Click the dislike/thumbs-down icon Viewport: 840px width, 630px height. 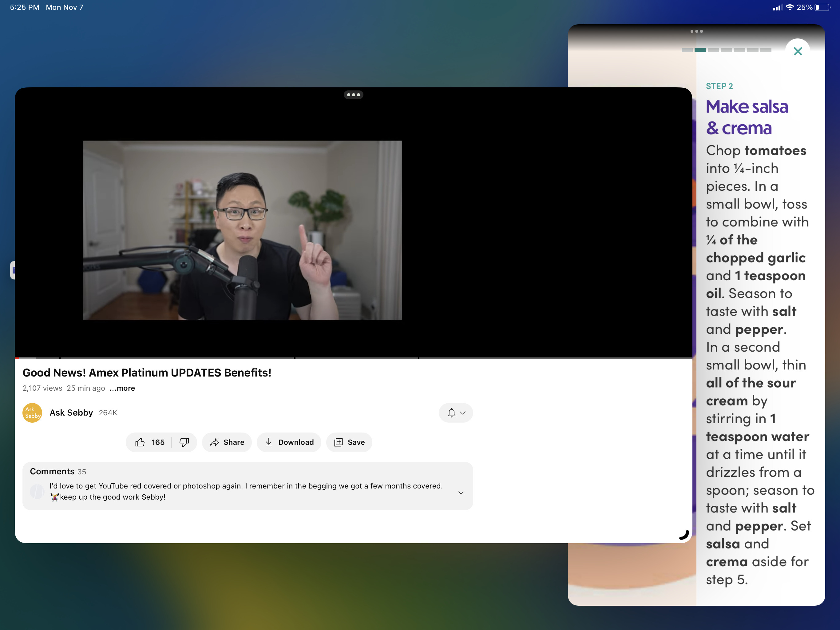tap(184, 442)
